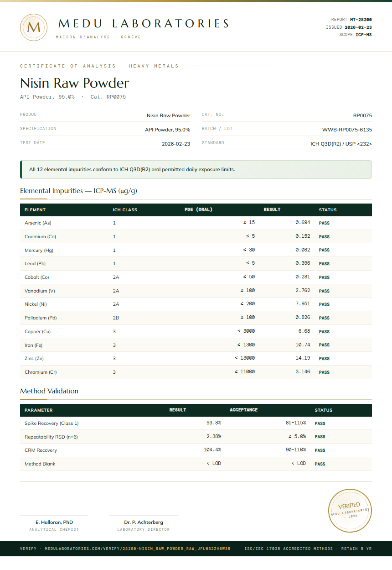Click Maison d'Analyse Genève tagline
Image resolution: width=392 pixels, height=570 pixels.
(x=98, y=37)
